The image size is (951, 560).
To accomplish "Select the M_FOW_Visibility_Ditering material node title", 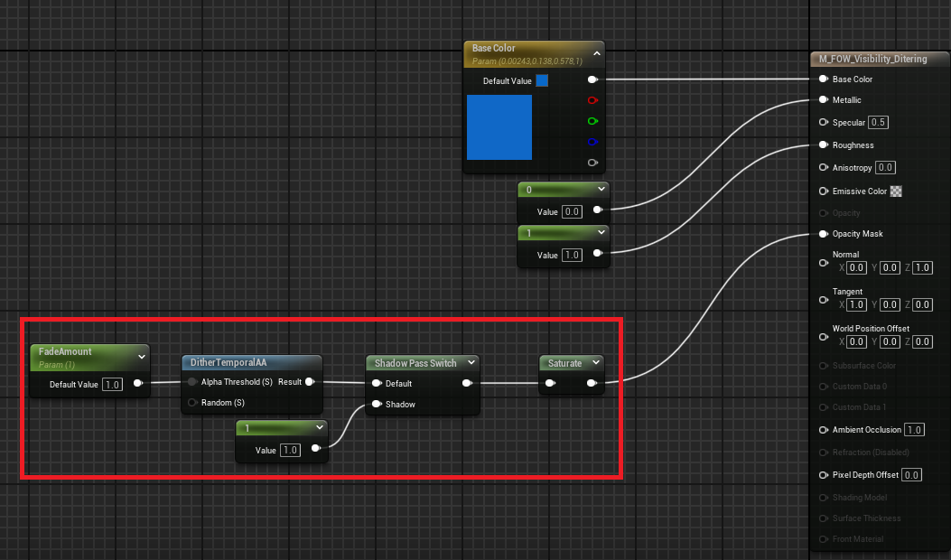I will point(872,59).
